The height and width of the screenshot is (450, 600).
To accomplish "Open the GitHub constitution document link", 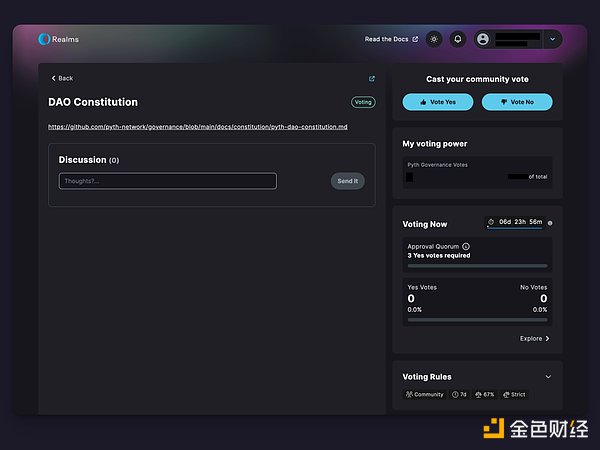I will 198,127.
